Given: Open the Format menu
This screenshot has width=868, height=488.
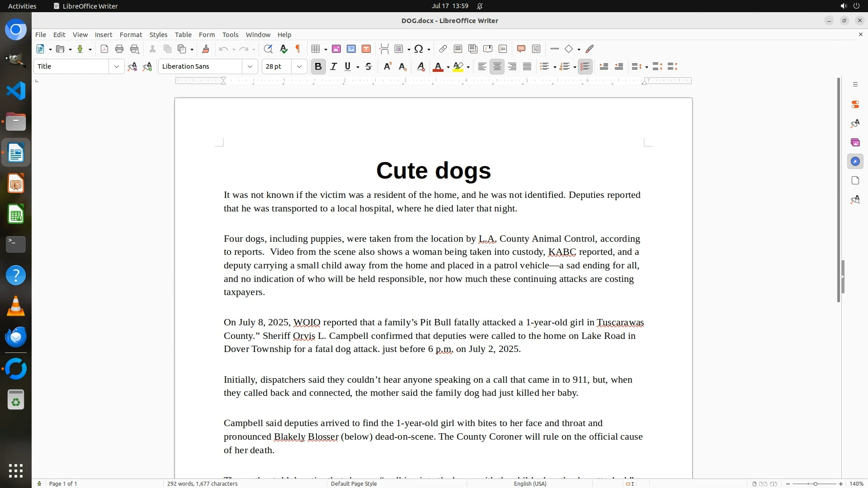Looking at the screenshot, I should tap(131, 35).
